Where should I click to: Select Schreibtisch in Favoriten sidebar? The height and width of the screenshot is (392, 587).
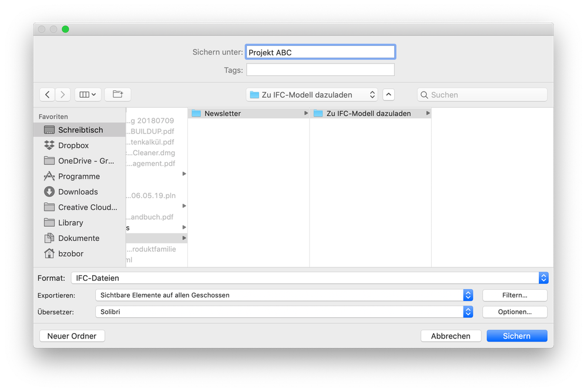click(79, 130)
